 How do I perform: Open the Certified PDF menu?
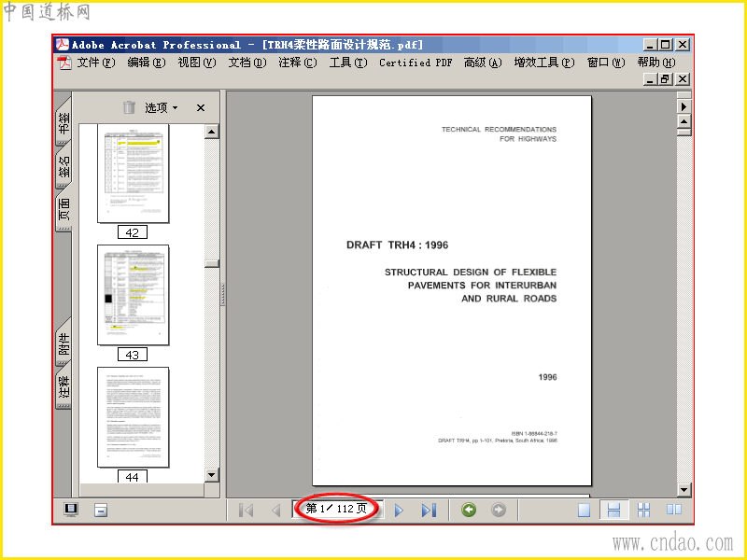(x=416, y=63)
